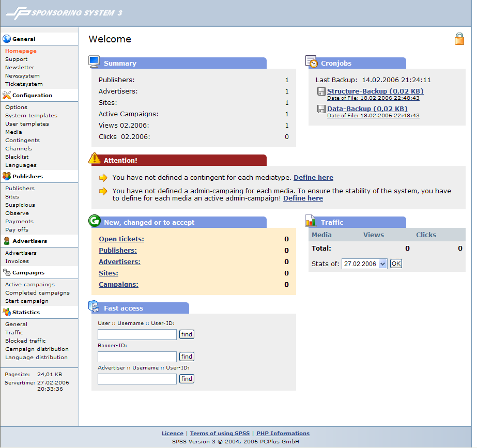Click the Summary monitor icon
This screenshot has height=448, width=477.
point(94,62)
